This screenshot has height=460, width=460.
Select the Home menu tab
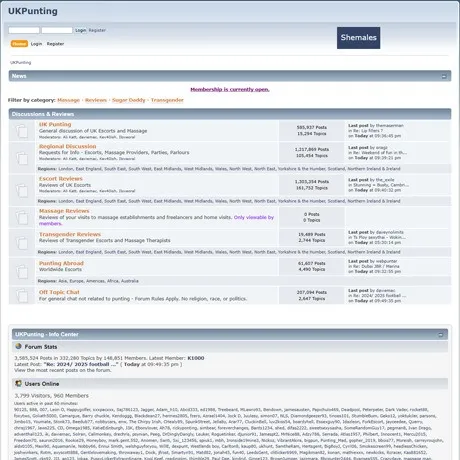[19, 44]
